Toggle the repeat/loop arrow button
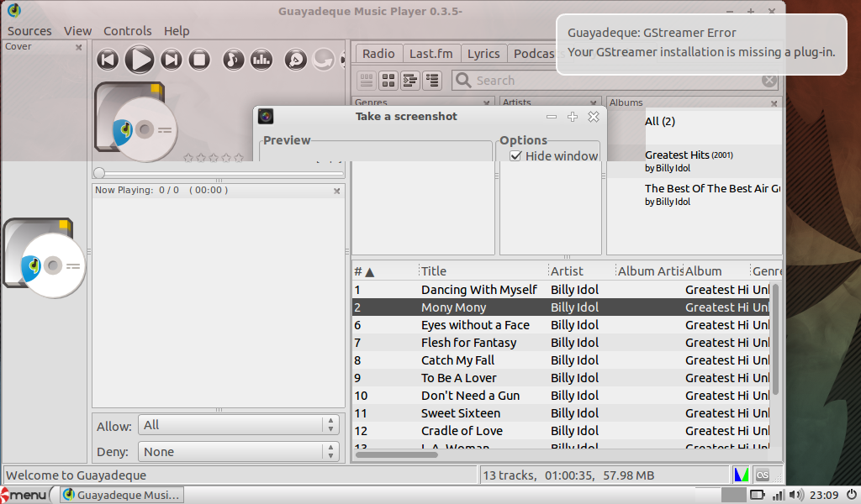 click(324, 60)
